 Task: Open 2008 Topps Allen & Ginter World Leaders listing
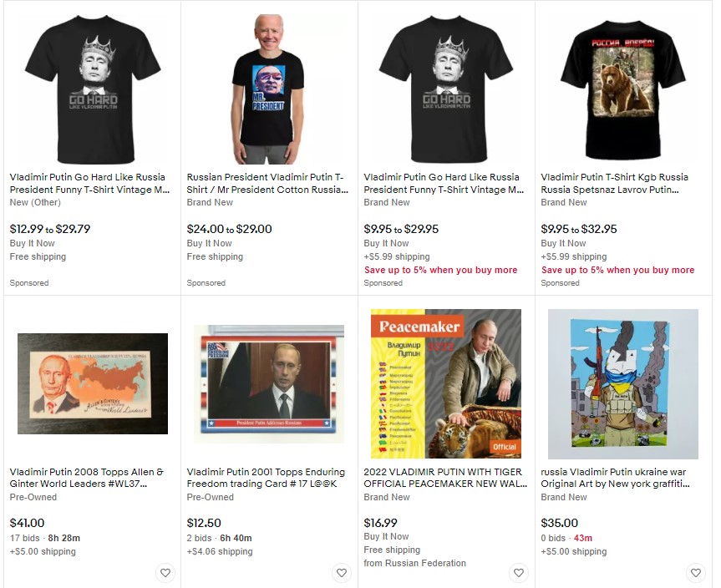pos(86,478)
